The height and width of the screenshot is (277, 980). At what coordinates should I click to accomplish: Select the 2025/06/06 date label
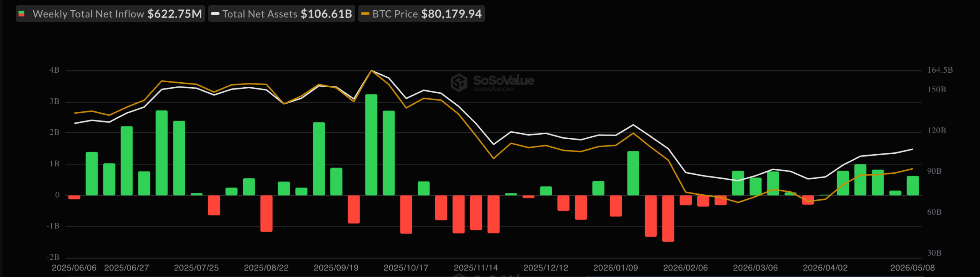74,268
